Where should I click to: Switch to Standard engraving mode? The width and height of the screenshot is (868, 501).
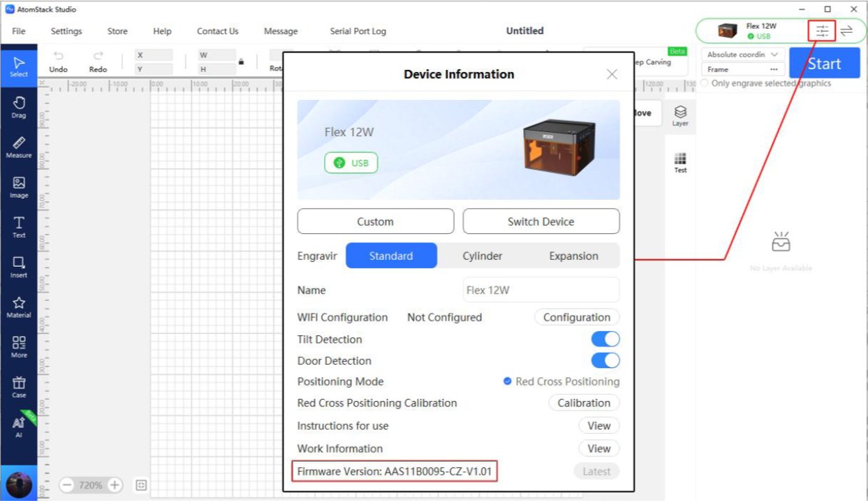[x=391, y=256]
